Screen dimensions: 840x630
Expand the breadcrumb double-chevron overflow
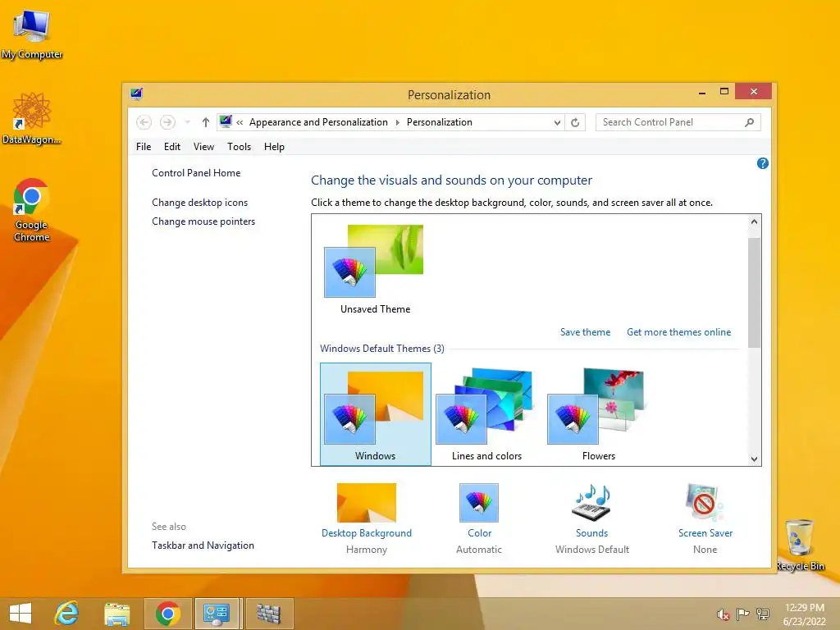pos(240,122)
